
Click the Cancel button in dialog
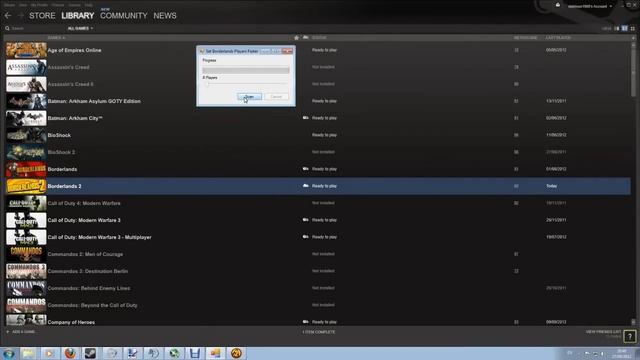click(276, 97)
